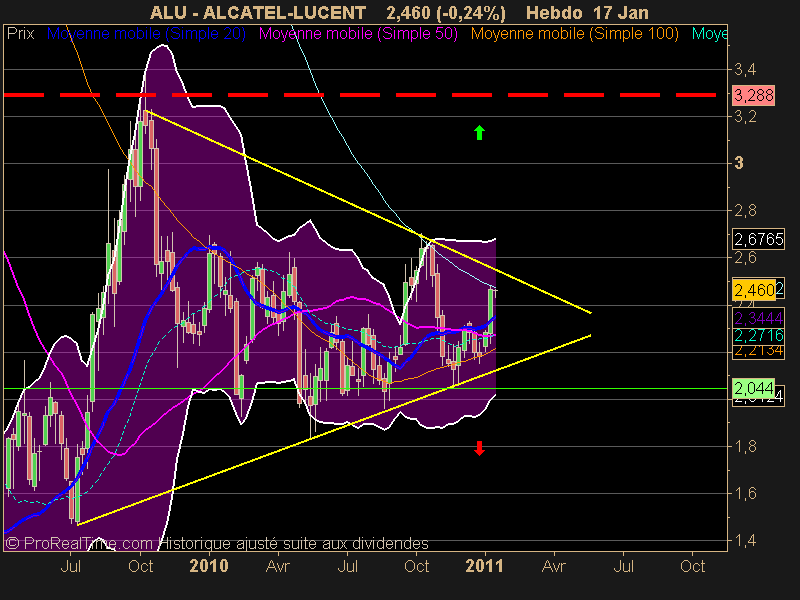The width and height of the screenshot is (800, 600).
Task: Select 'Moyenne mobile (Simple 20)' legend
Action: coord(146,34)
